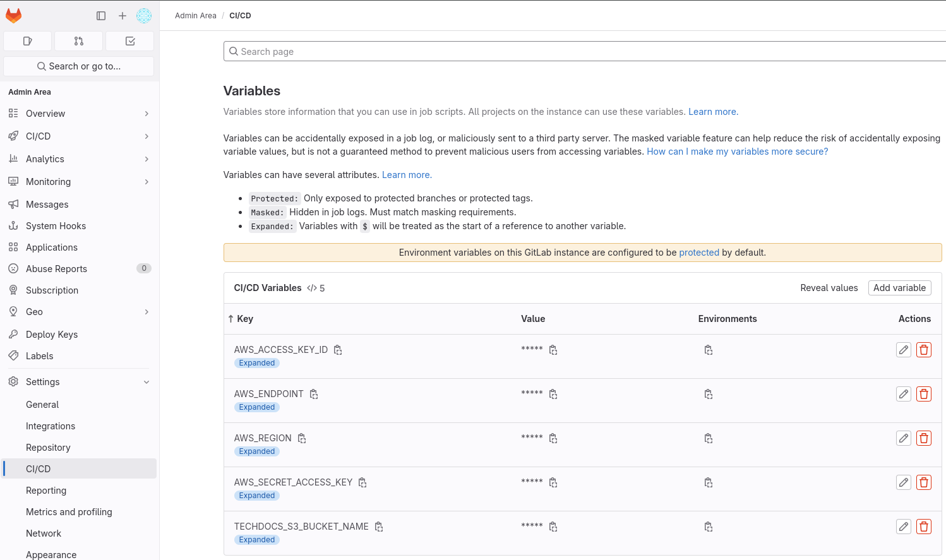The height and width of the screenshot is (560, 946).
Task: Go to Subscription page
Action: pos(80,290)
